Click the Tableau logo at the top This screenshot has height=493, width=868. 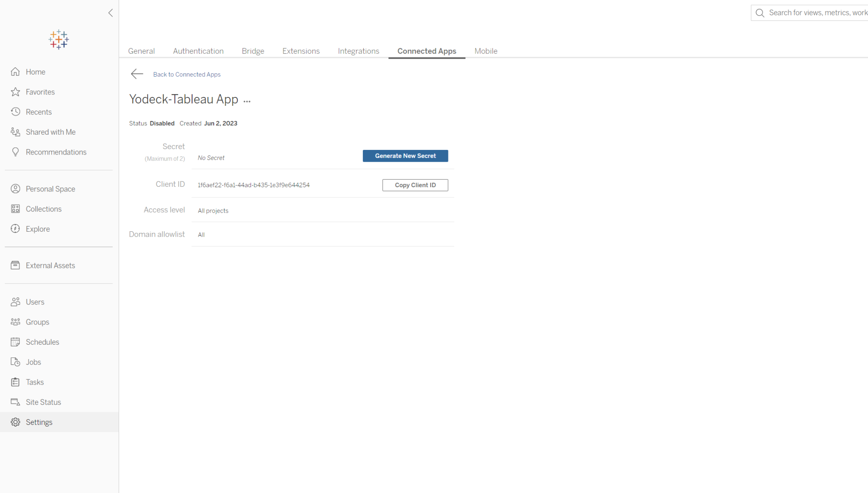click(x=59, y=39)
